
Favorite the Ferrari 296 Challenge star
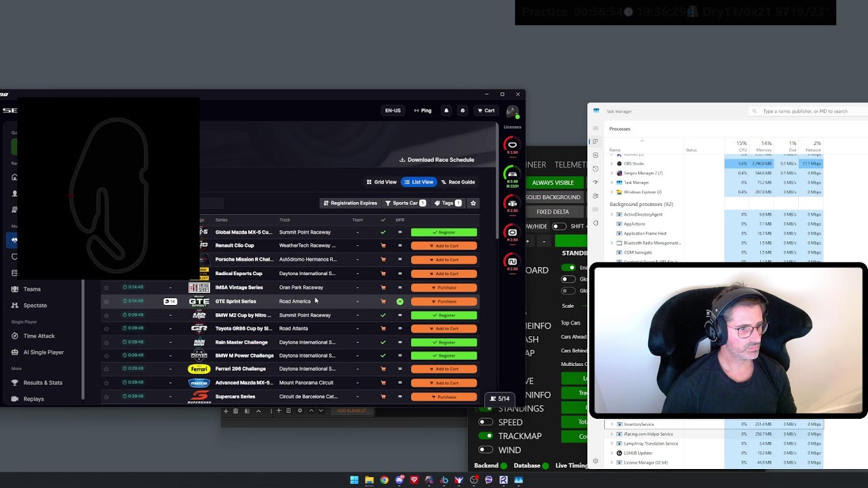[x=106, y=369]
